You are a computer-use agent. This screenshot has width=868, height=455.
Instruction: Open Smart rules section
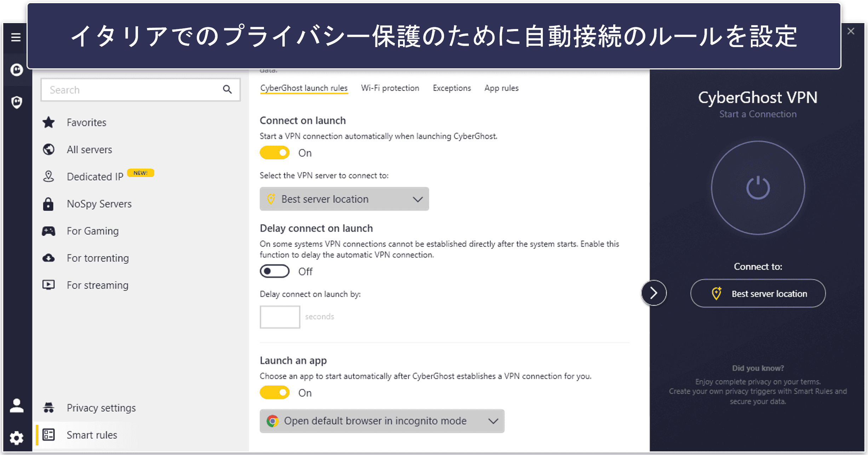pyautogui.click(x=92, y=435)
